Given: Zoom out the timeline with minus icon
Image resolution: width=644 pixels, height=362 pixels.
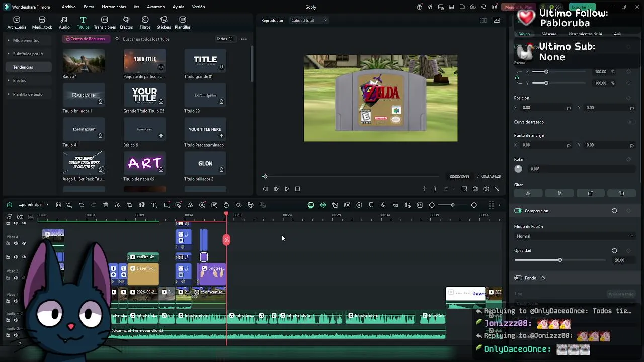Looking at the screenshot, I should pos(432,205).
